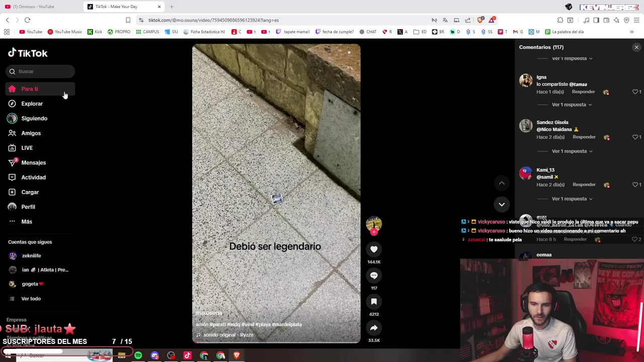Open Igna's profile picture
644x362 pixels.
(x=526, y=80)
